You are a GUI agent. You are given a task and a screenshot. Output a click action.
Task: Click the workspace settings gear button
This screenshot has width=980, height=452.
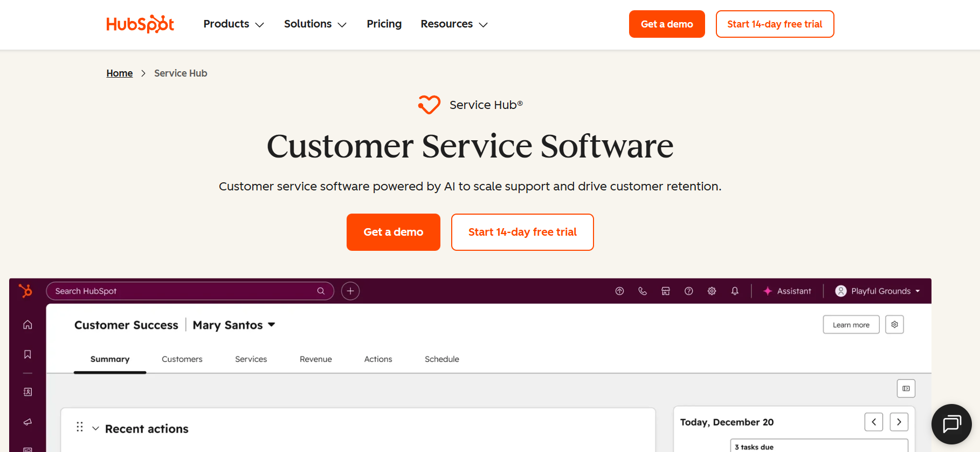point(894,325)
